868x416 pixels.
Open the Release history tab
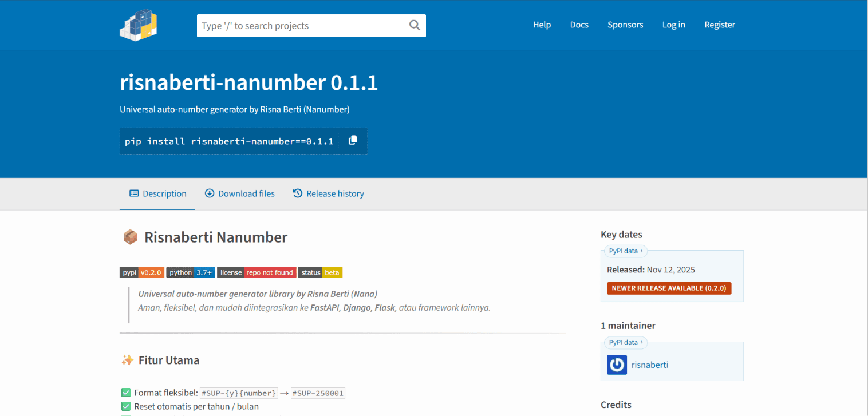328,194
